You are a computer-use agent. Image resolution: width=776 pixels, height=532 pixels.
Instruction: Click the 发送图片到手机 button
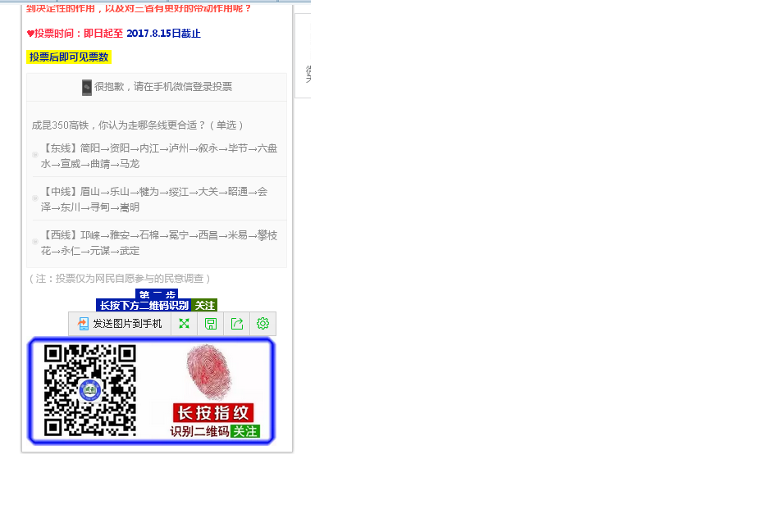[120, 324]
